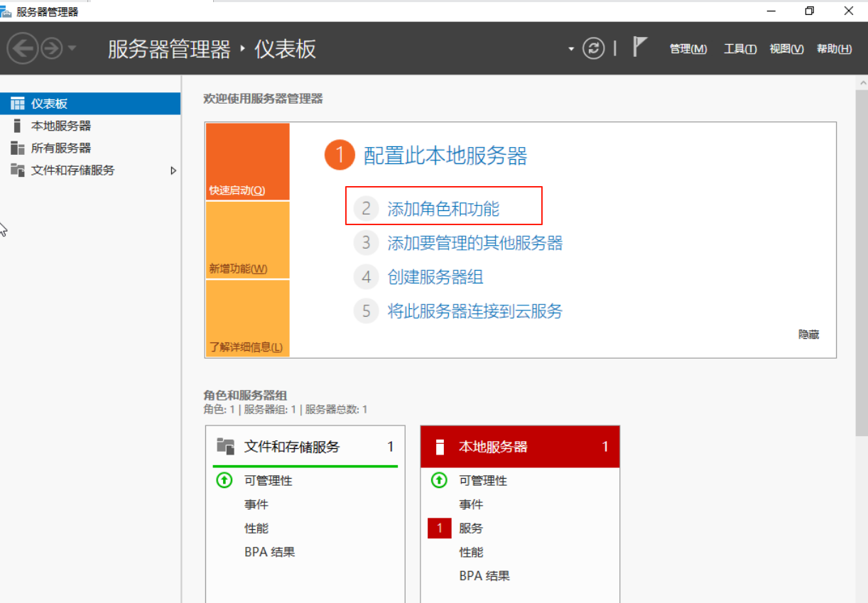The width and height of the screenshot is (868, 603).
Task: Click 性能 in 文件和存储服务 tile
Action: [256, 528]
